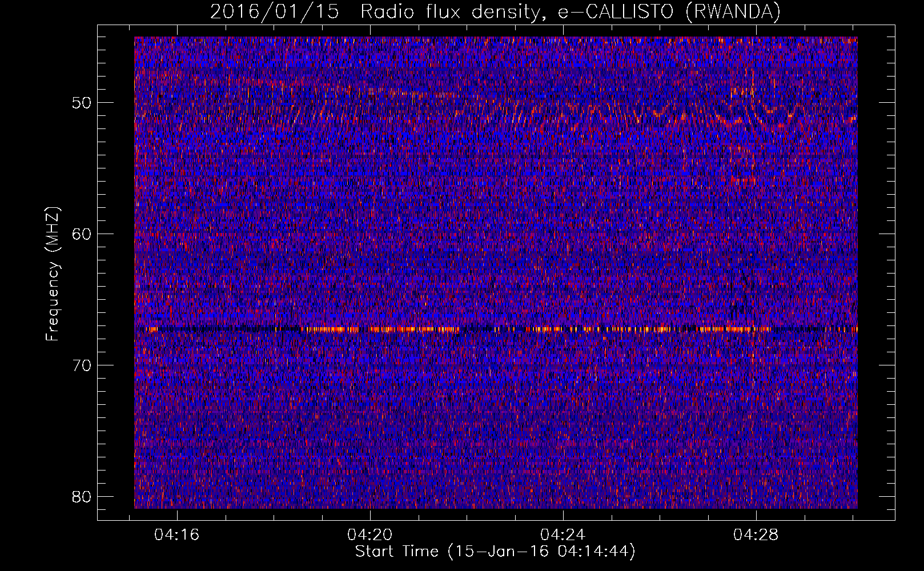Viewport: 924px width, 571px height.
Task: Click the 04:28 time tick label
Action: click(756, 534)
